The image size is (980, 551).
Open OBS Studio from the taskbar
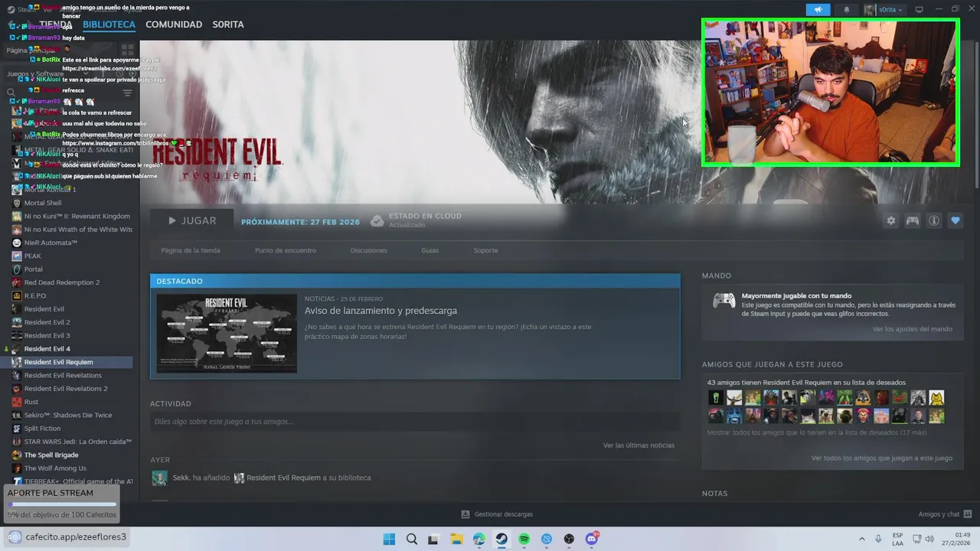[x=569, y=539]
